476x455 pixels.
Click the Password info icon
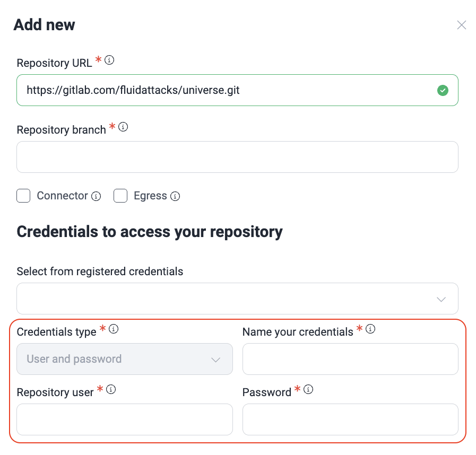pos(308,390)
